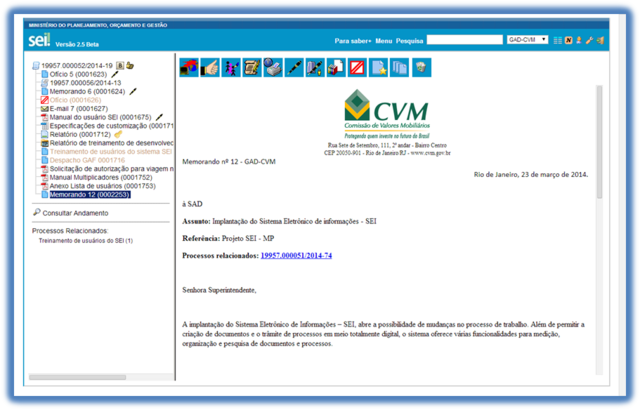
Task: Open related process Treinamento de usuários do SEI
Action: click(x=85, y=241)
